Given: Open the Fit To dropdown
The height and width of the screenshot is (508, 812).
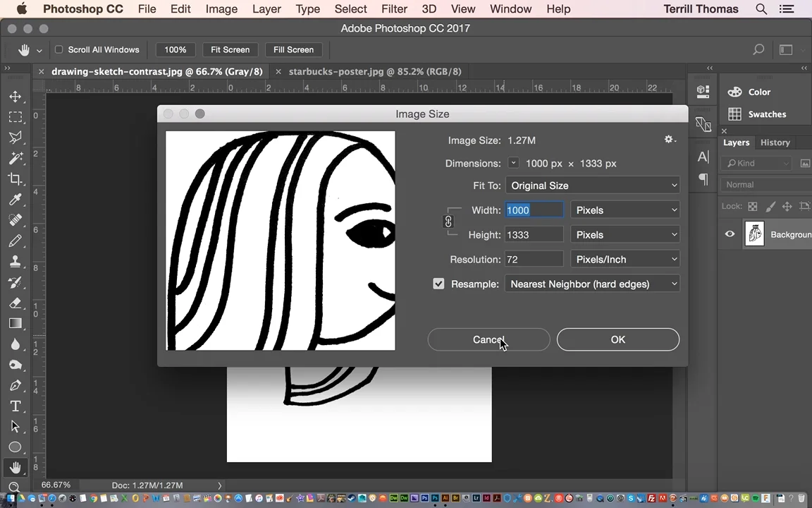Looking at the screenshot, I should [x=592, y=186].
